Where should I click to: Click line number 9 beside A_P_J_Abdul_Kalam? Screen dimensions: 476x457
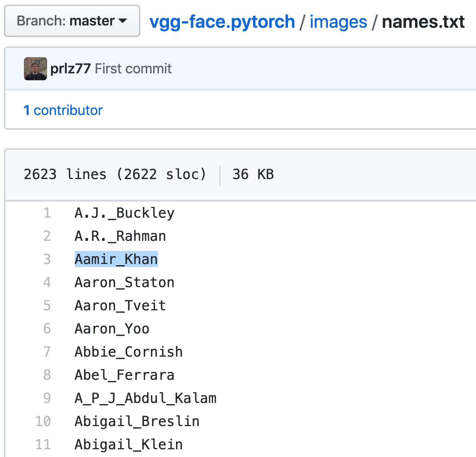click(47, 398)
